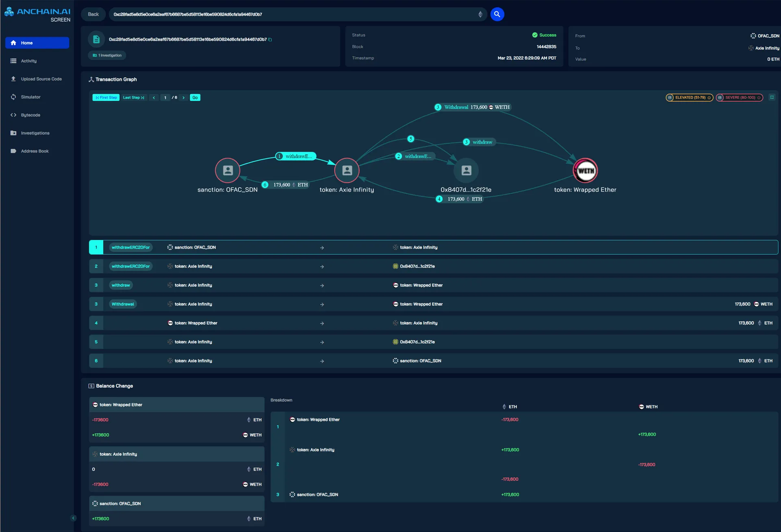This screenshot has height=532, width=781.
Task: Click Wrapped Ether recipient in withdraw row
Action: tap(421, 285)
